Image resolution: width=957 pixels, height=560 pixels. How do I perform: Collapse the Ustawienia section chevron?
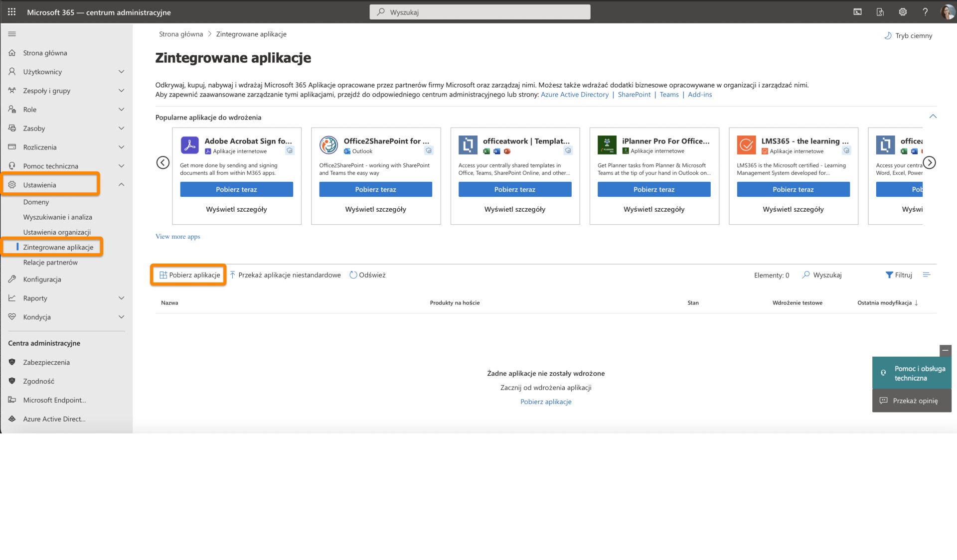point(121,185)
